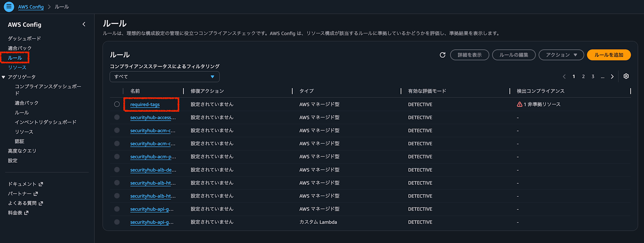Click the pagination ellipsis for more pages

(x=602, y=76)
